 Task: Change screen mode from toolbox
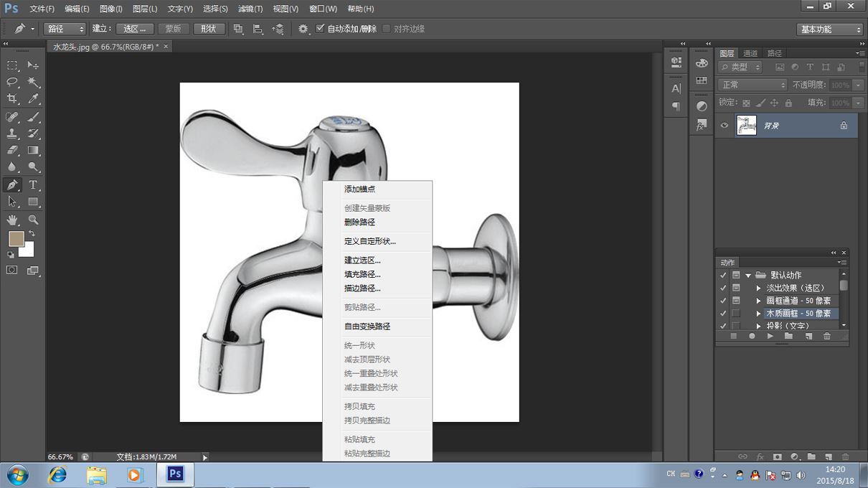33,271
